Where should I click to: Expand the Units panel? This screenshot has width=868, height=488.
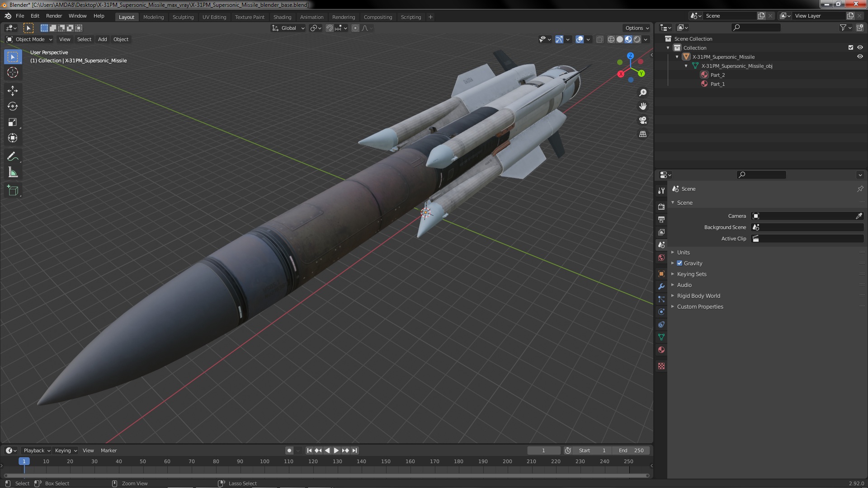[683, 252]
